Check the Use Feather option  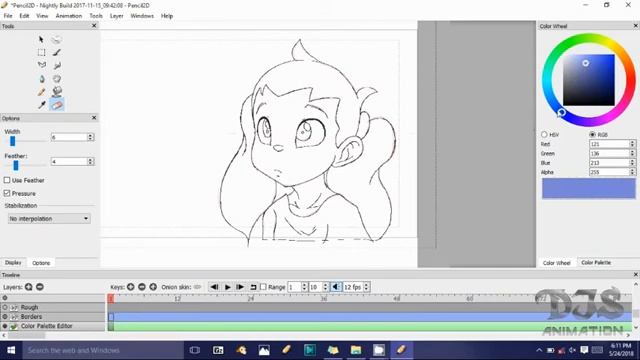point(7,180)
